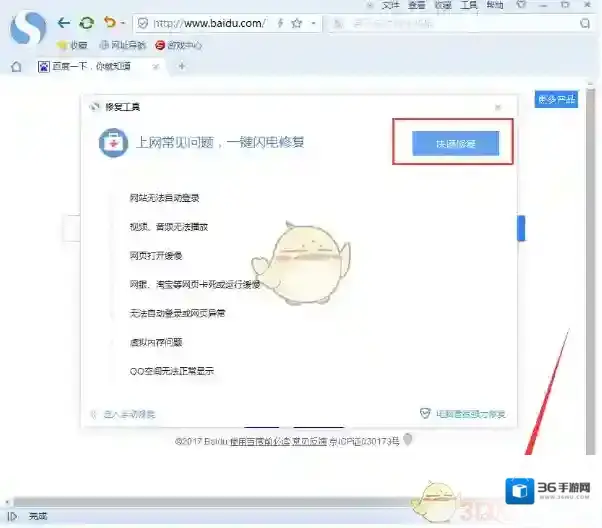The width and height of the screenshot is (602, 528).
Task: Click the first-aid kit icon
Action: 113,143
